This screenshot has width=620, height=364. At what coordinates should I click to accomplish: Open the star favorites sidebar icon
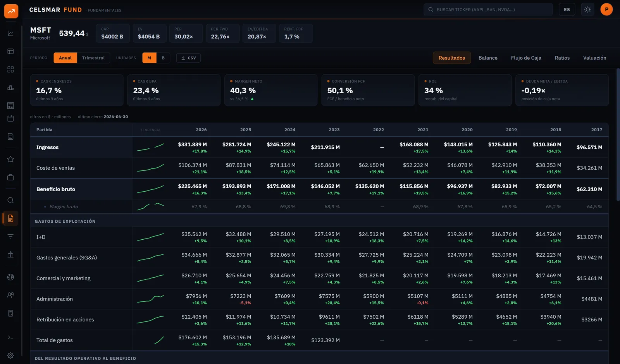point(10,159)
